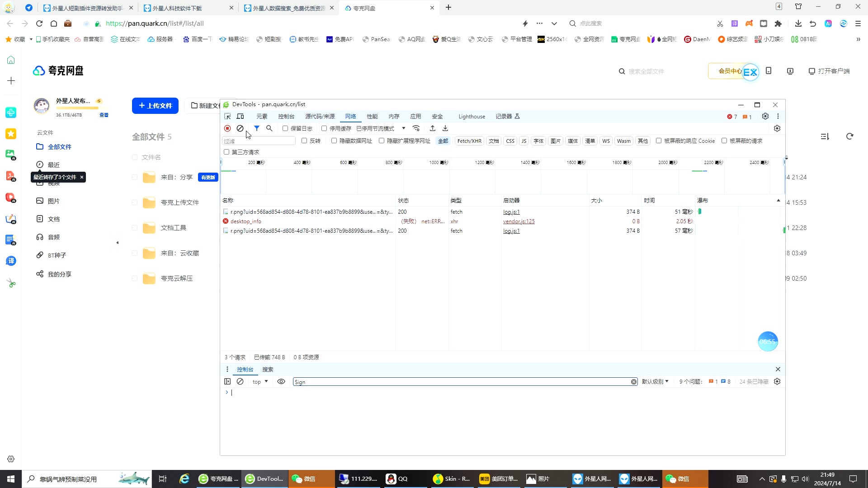Open DevTools three-dot customize menu

tap(778, 117)
